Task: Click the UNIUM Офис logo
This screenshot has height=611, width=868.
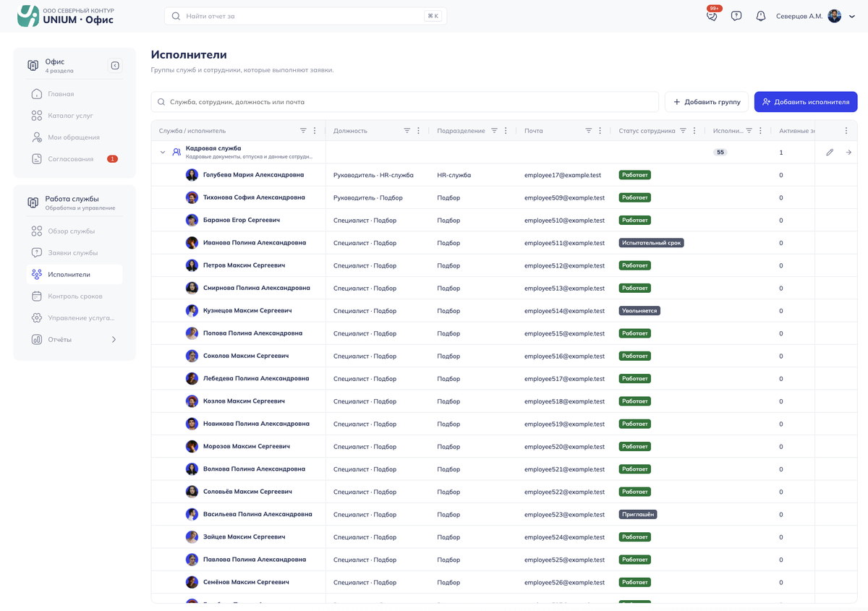Action: 66,16
